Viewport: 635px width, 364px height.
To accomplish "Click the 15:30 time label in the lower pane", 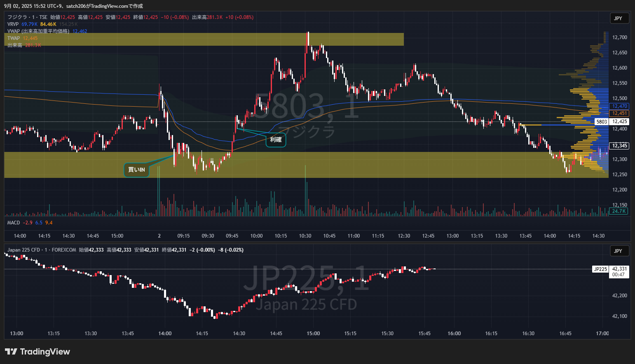I will 387,334.
